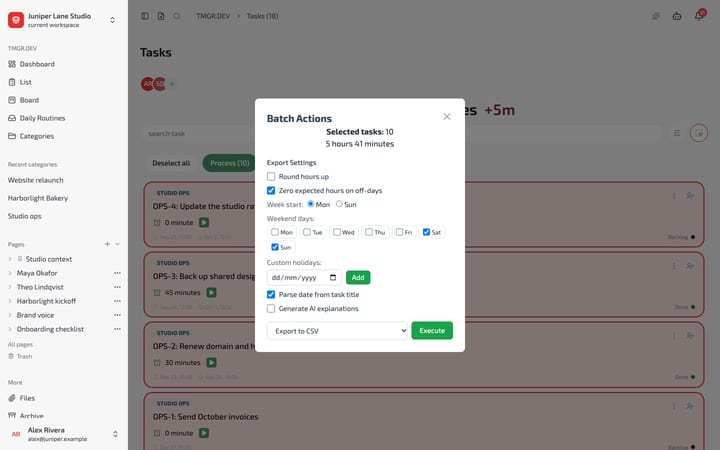Open the Alex Rivera account menu
This screenshot has height=450, width=720.
[x=64, y=434]
